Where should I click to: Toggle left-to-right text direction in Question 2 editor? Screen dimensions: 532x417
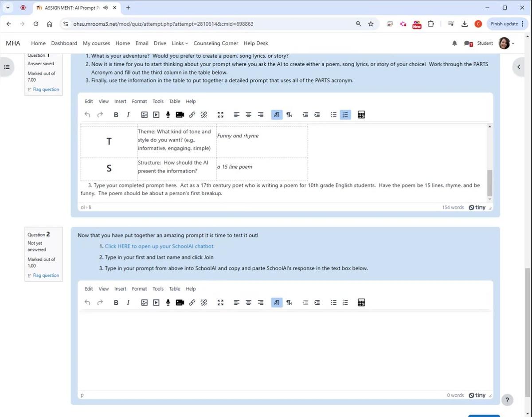[x=276, y=303]
